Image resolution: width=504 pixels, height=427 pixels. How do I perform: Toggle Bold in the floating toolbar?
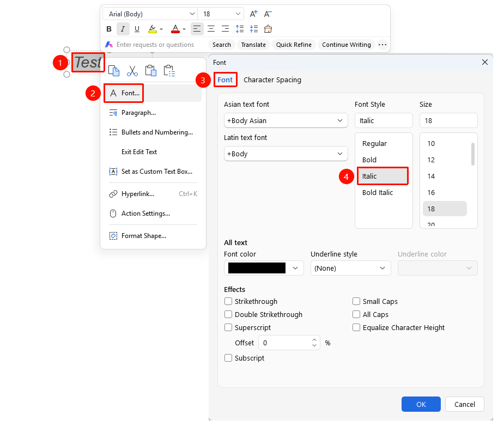coord(109,29)
